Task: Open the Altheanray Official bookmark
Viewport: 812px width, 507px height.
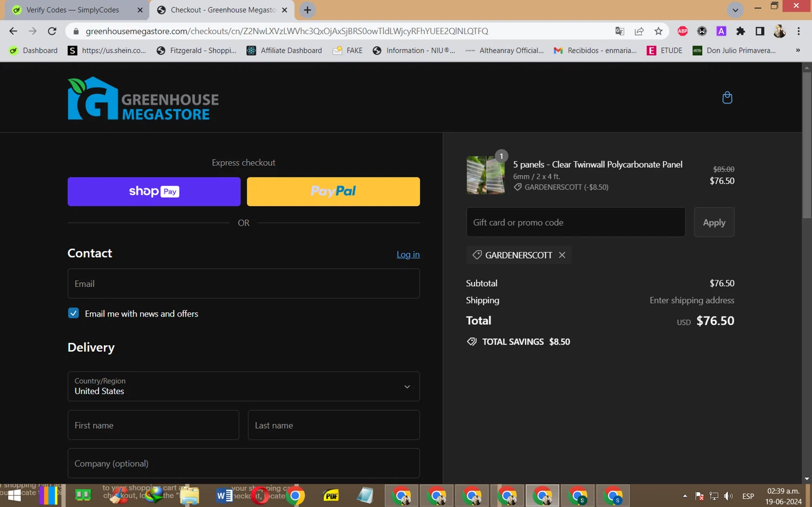Action: coord(505,50)
